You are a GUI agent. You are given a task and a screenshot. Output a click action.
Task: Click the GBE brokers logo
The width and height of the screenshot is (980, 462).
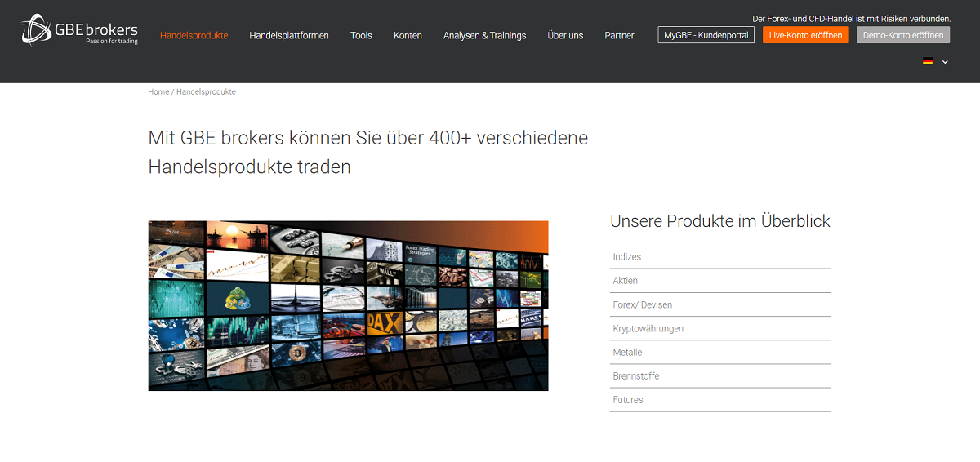79,30
